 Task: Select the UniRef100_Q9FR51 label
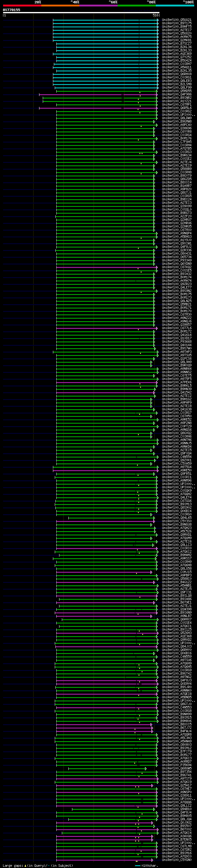[x=177, y=474]
